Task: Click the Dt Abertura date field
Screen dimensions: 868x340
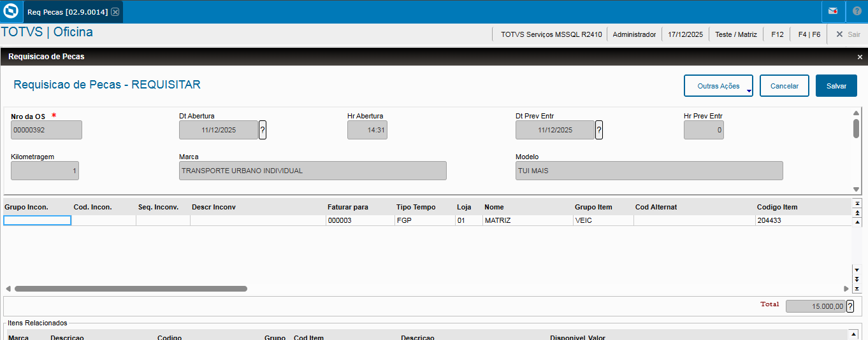Action: (x=219, y=130)
